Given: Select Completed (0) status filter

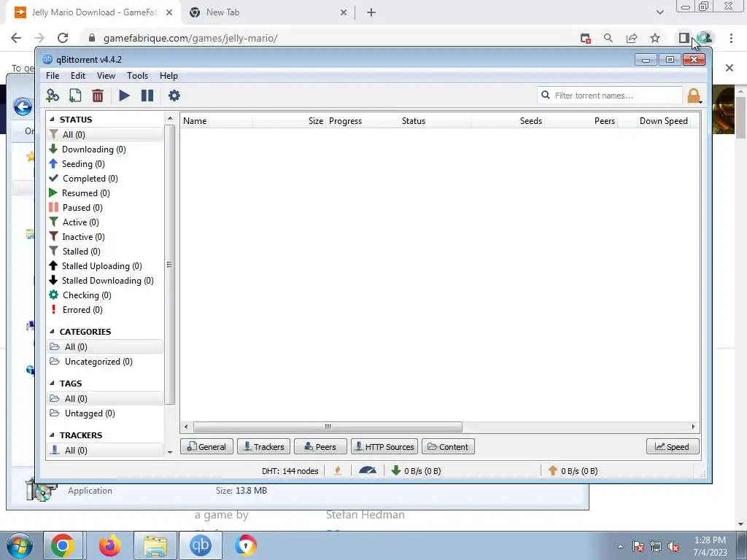Looking at the screenshot, I should [105, 179].
